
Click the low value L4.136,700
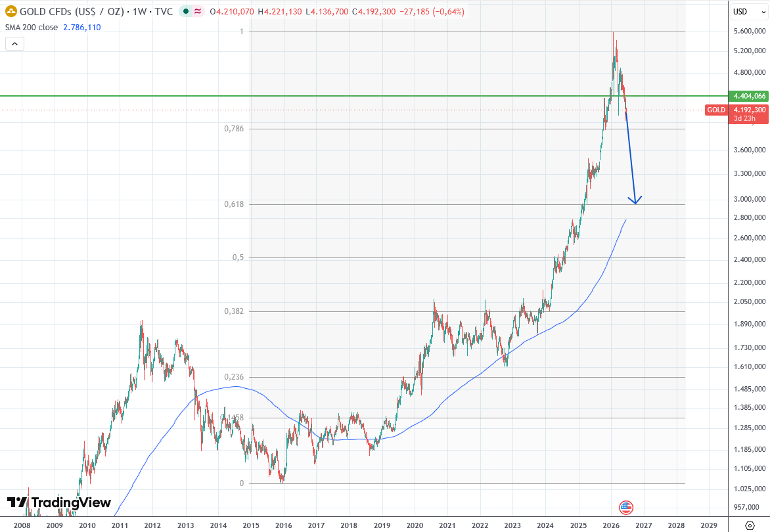click(327, 11)
